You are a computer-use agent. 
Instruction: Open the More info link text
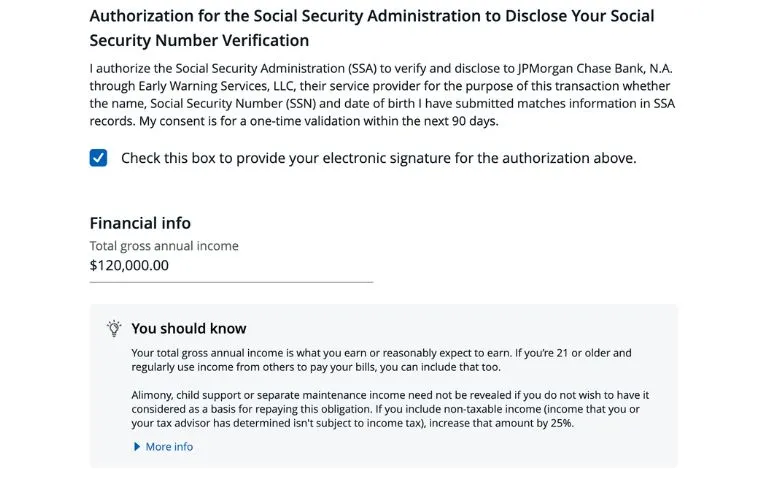click(x=169, y=447)
